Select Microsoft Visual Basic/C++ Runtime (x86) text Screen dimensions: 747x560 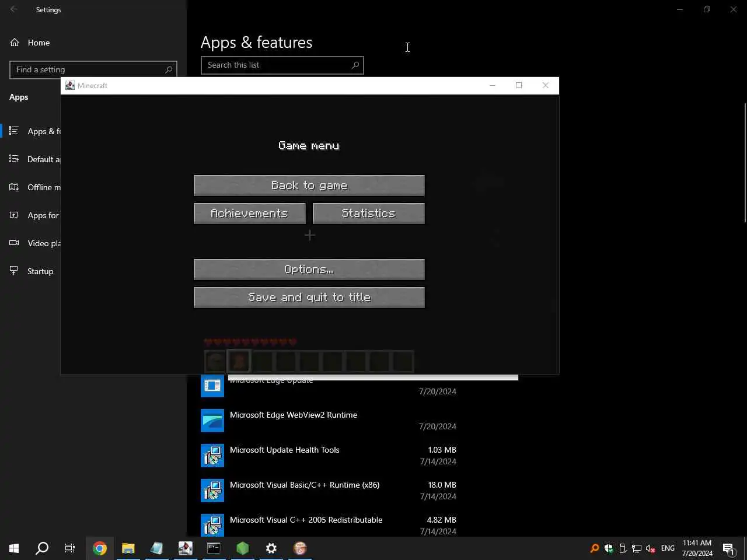tap(305, 485)
